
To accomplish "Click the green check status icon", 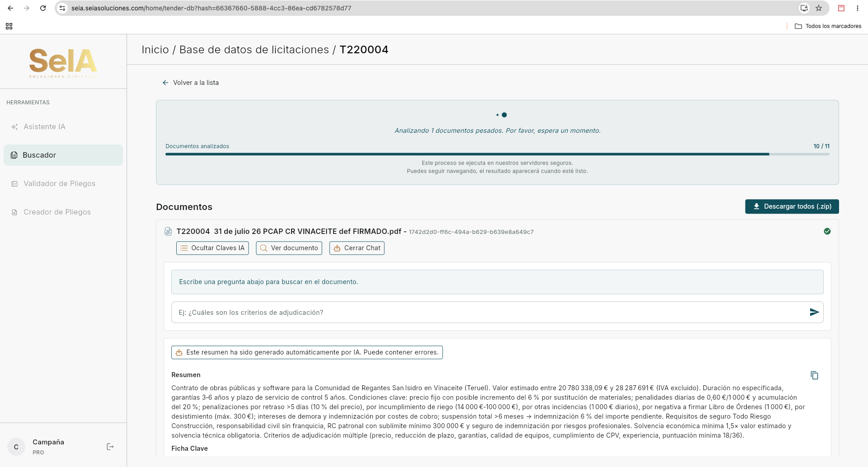I will [827, 231].
